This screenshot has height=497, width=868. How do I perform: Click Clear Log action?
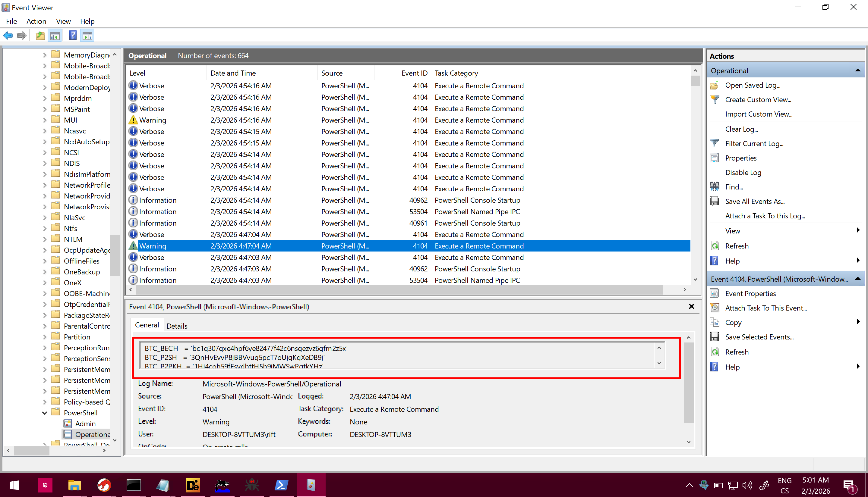coord(742,129)
